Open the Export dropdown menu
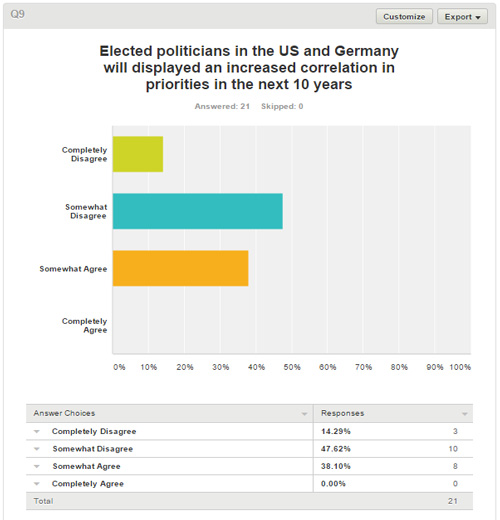500x520 pixels. point(462,16)
